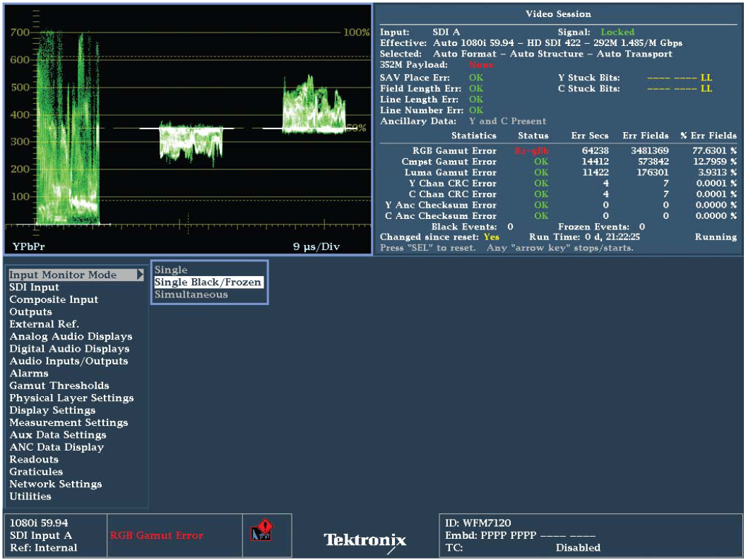This screenshot has width=746, height=560.
Task: Click the YPbPr waveform mode label
Action: point(28,246)
